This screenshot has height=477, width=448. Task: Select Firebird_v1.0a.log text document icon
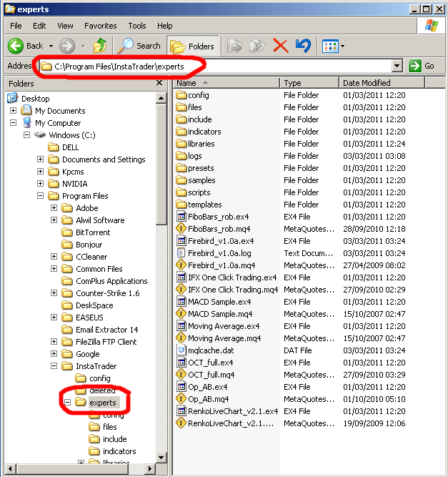(181, 252)
